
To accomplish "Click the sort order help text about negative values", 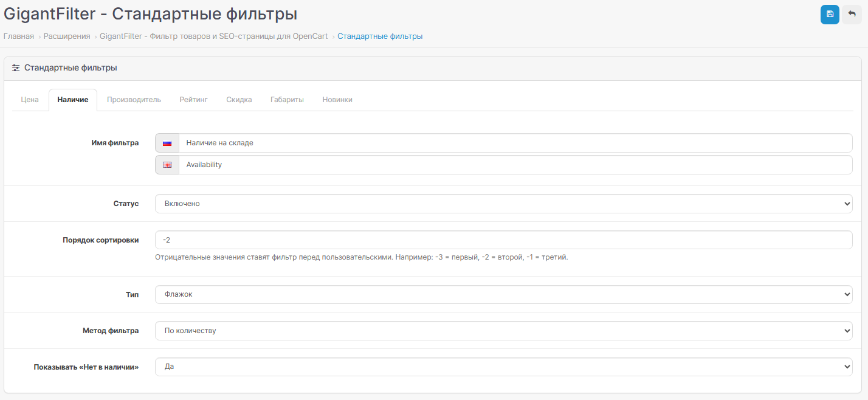I will tap(362, 257).
